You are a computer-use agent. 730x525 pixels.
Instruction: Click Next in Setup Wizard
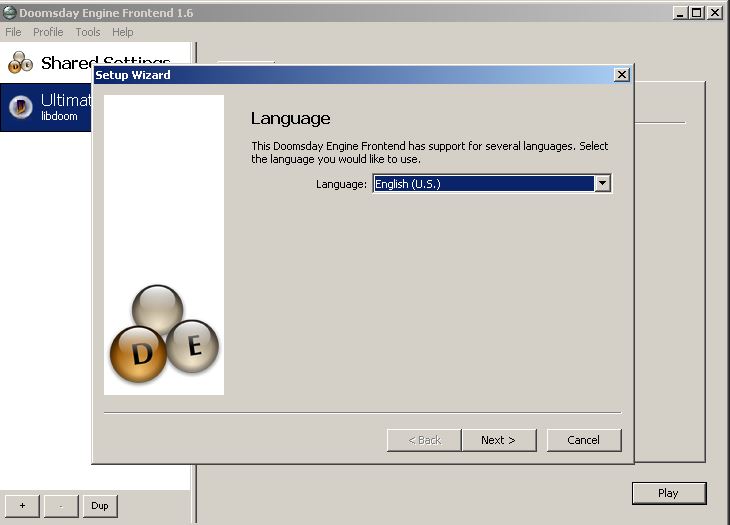point(499,440)
